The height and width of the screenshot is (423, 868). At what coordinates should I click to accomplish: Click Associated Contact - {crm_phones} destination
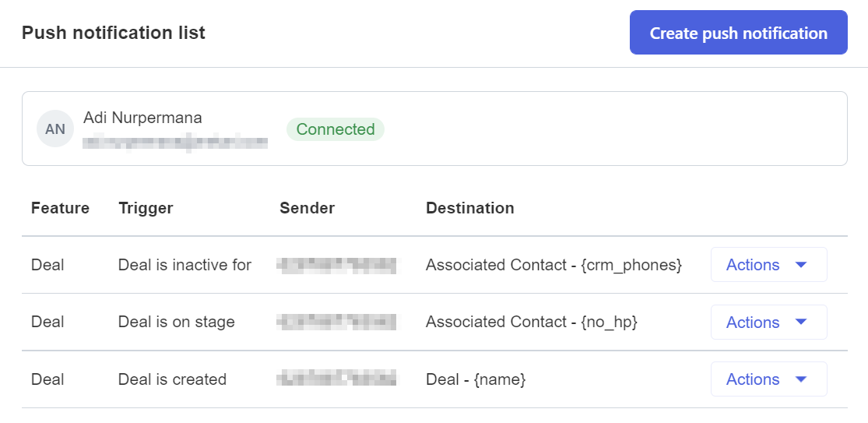tap(553, 265)
